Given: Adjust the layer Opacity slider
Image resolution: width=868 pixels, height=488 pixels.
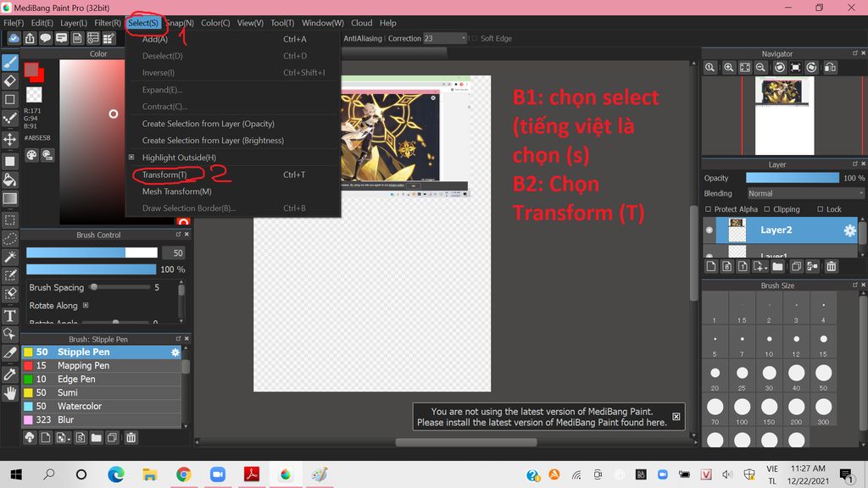Looking at the screenshot, I should (x=793, y=178).
